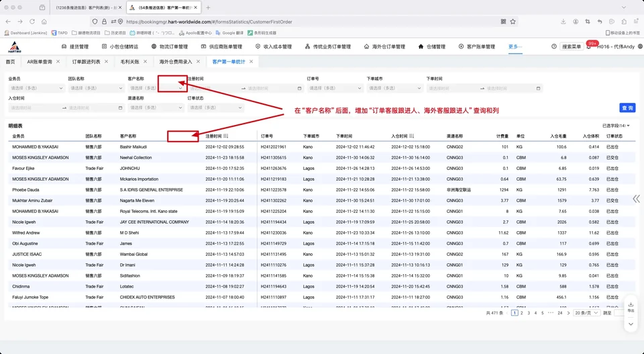Open the 业务员 multi-select dropdown
The image size is (644, 354).
(36, 88)
